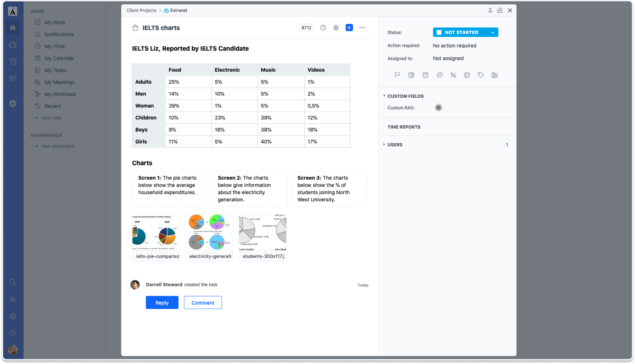This screenshot has height=364, width=635.
Task: Click the #712 task ID badge
Action: 306,28
